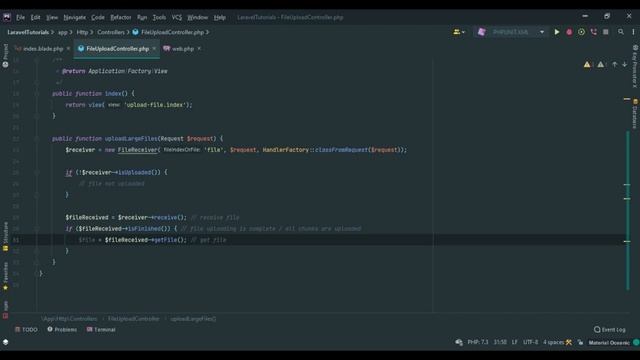The image size is (640, 360).
Task: Open the Code menu
Action: tap(98, 18)
